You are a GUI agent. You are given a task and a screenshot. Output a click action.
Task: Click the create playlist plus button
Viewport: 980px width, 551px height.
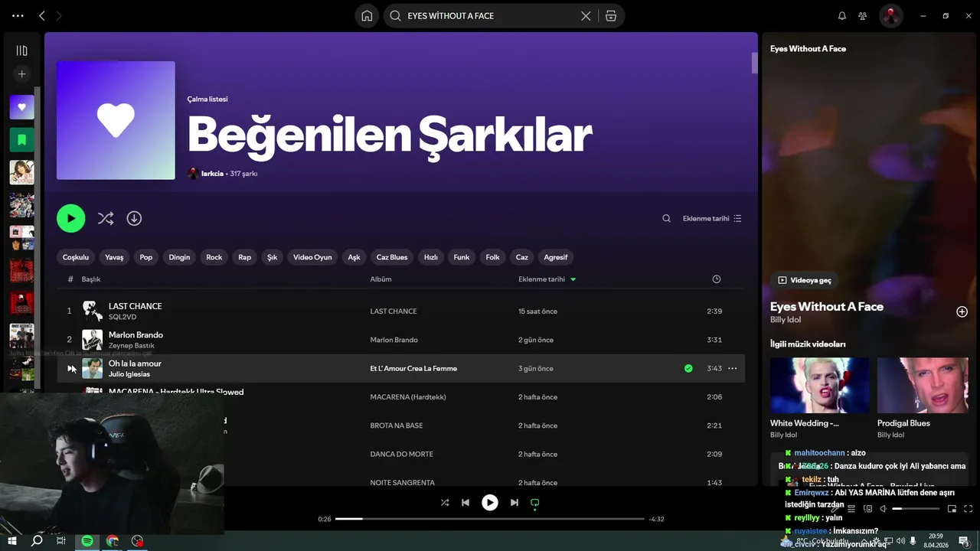[x=21, y=74]
